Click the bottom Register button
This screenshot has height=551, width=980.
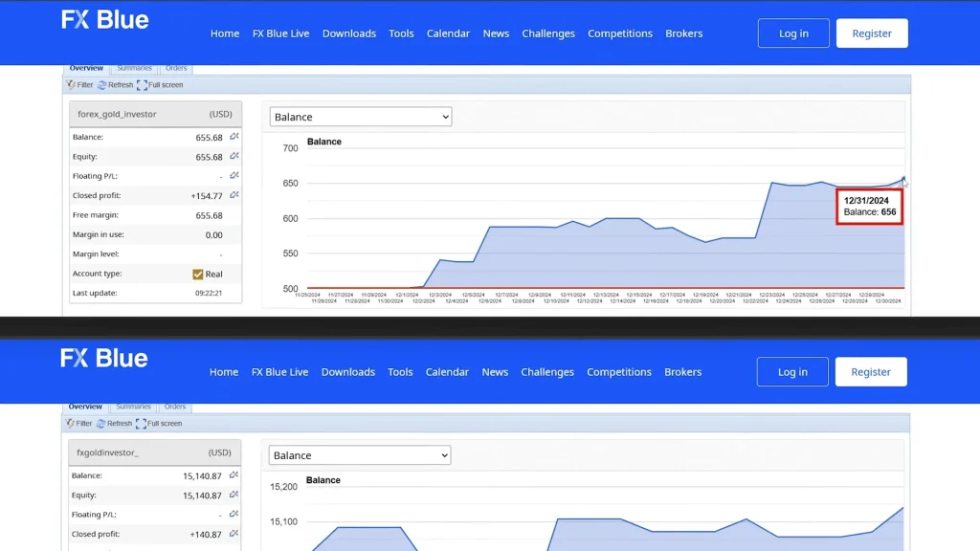click(x=871, y=372)
